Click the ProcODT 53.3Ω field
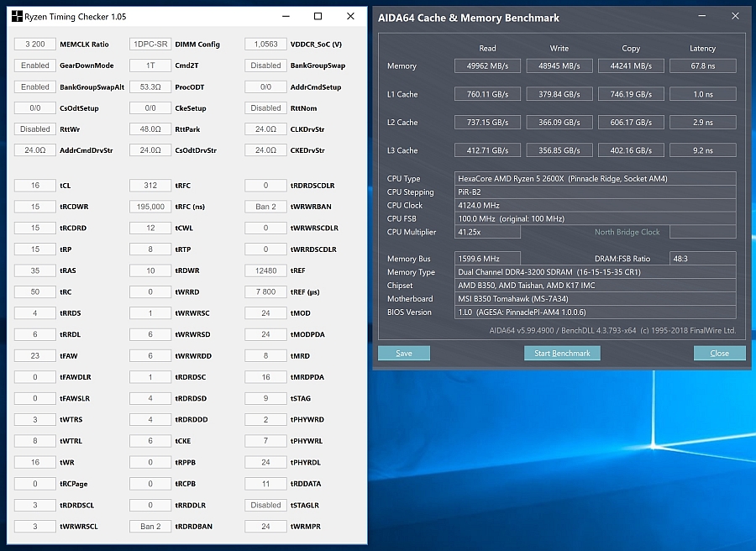The image size is (756, 551). [x=150, y=87]
